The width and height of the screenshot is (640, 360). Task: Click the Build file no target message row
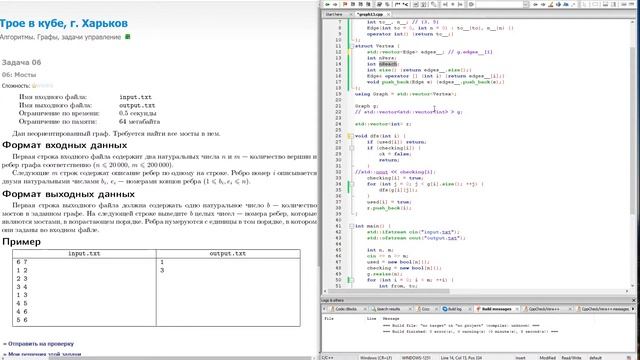(461, 325)
